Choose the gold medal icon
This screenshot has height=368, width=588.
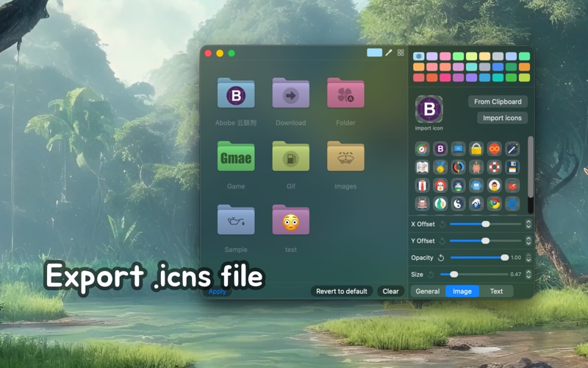[x=440, y=167]
